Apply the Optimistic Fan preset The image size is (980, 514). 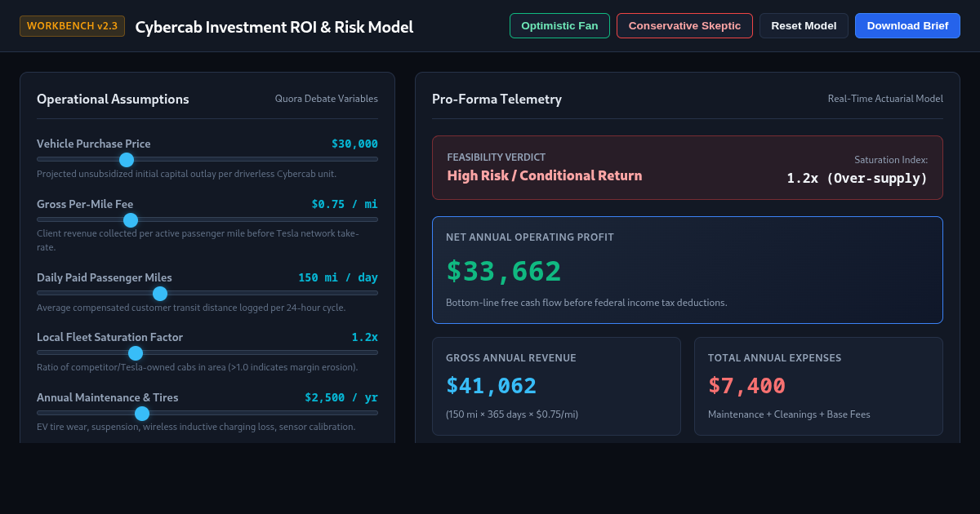[x=559, y=25]
